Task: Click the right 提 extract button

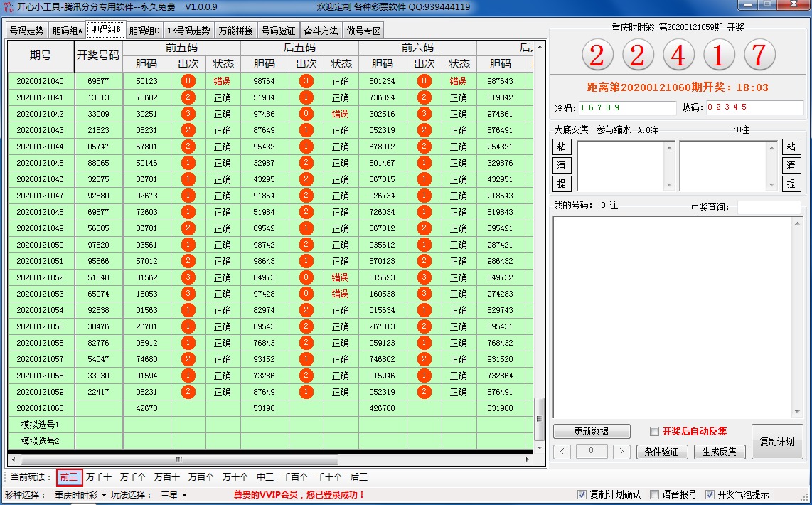Action: point(791,184)
